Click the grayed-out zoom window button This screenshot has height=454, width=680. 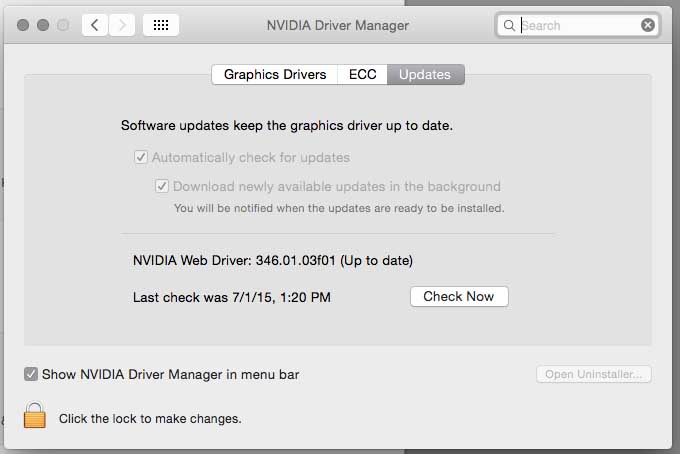62,25
